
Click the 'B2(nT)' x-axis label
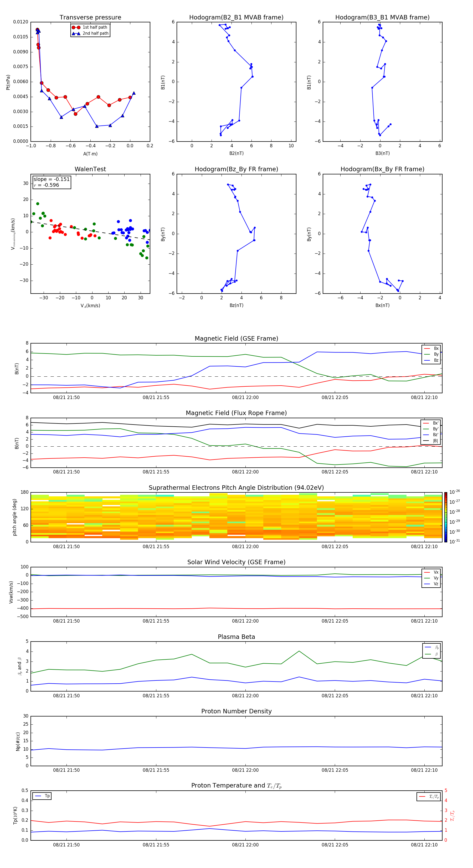pyautogui.click(x=236, y=154)
